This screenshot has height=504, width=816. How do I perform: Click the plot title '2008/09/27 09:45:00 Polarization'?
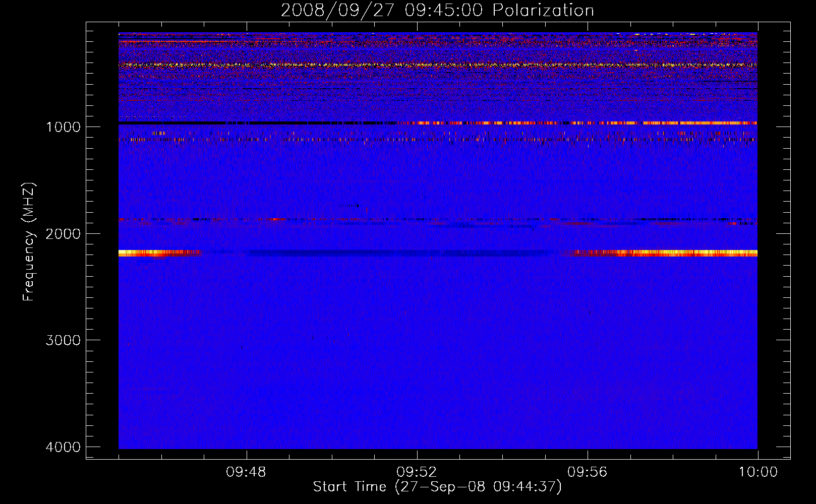[437, 11]
